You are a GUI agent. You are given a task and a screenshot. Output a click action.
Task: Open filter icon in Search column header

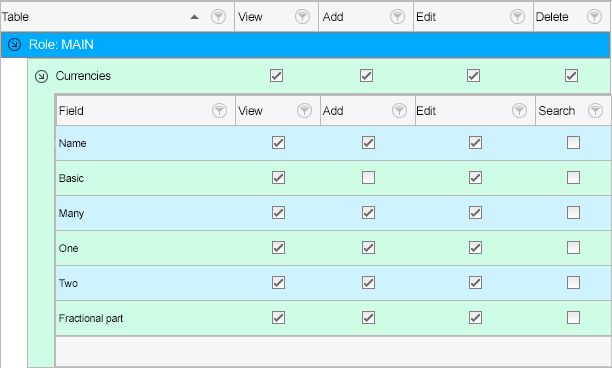(x=596, y=111)
